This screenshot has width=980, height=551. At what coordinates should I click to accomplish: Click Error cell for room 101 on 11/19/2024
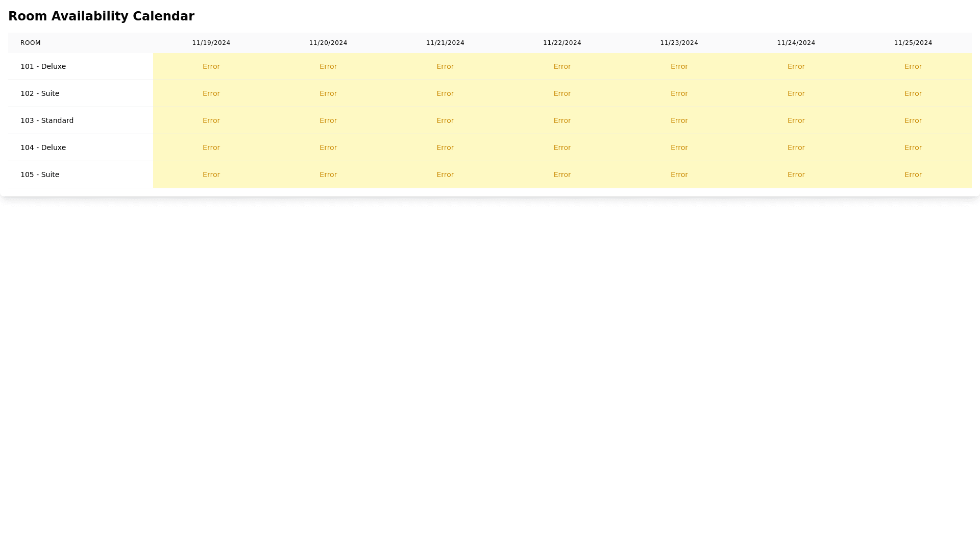211,66
